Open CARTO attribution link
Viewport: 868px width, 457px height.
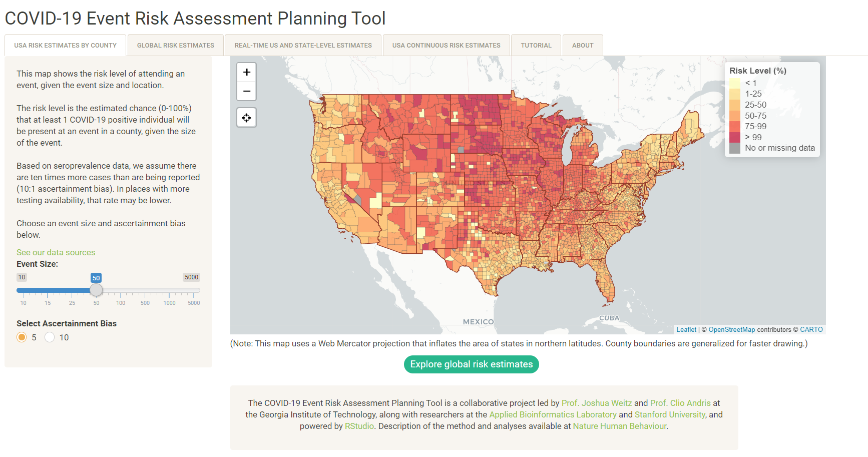(811, 329)
